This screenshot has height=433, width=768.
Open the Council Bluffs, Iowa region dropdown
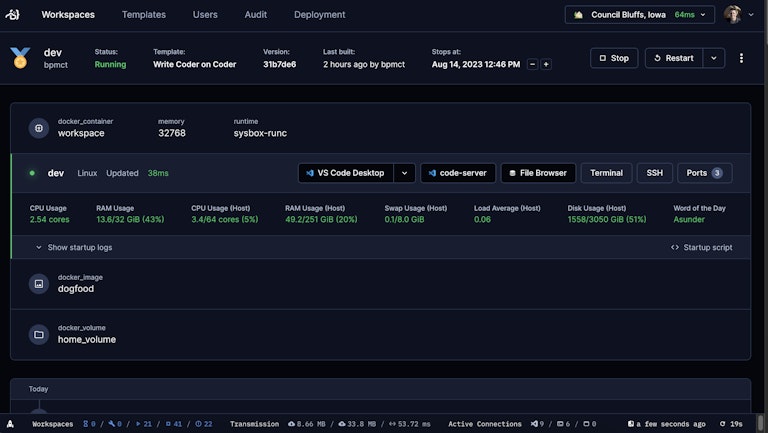pyautogui.click(x=639, y=15)
